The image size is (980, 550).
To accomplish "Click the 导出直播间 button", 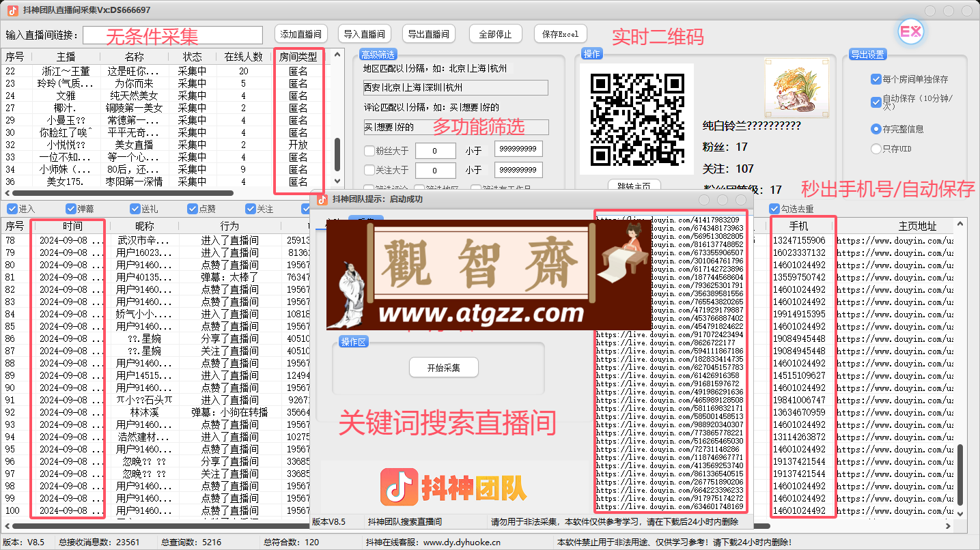I will [x=428, y=33].
